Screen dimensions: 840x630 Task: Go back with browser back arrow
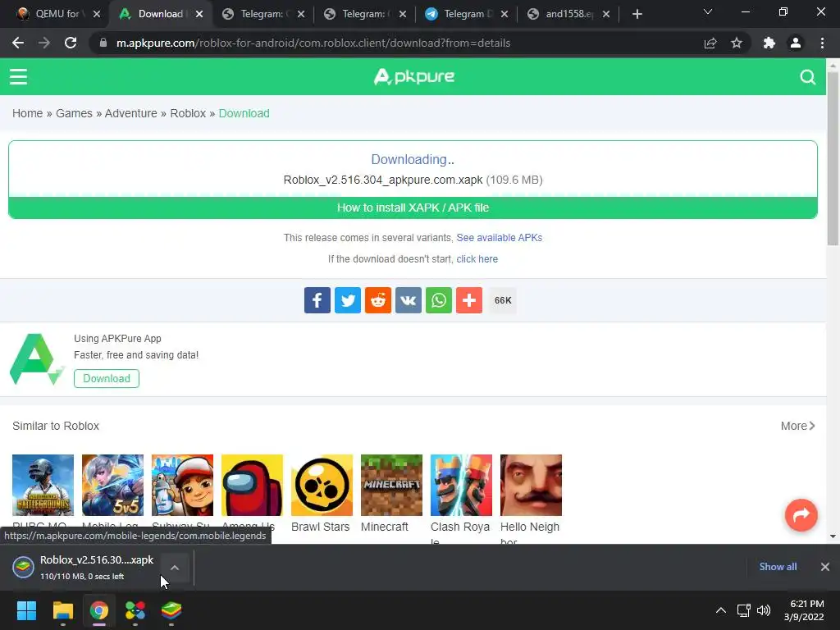point(18,43)
